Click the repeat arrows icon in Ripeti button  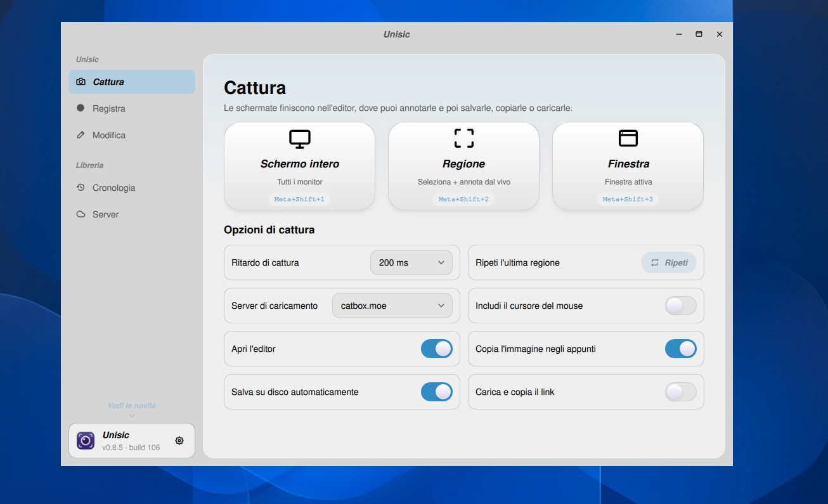[655, 262]
